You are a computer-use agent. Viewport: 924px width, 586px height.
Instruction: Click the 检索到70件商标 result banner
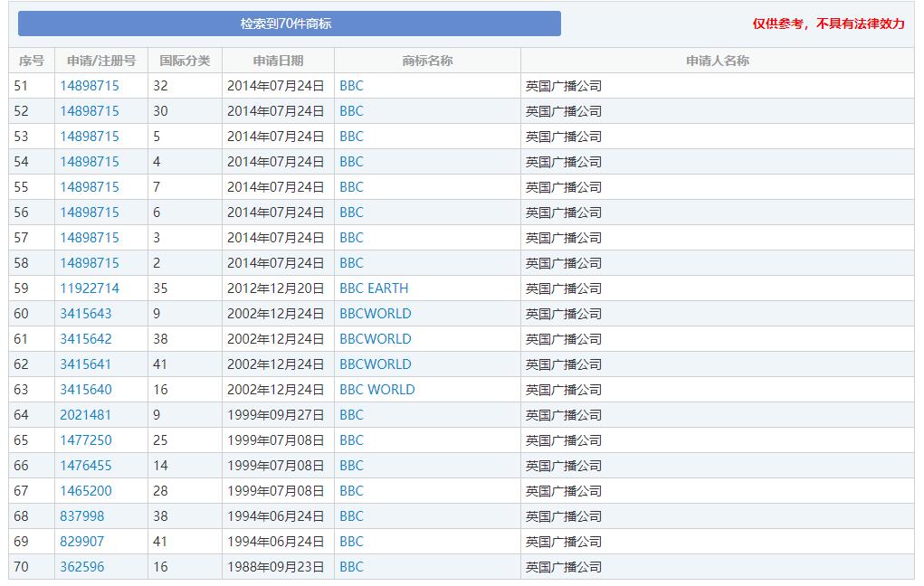pos(290,24)
